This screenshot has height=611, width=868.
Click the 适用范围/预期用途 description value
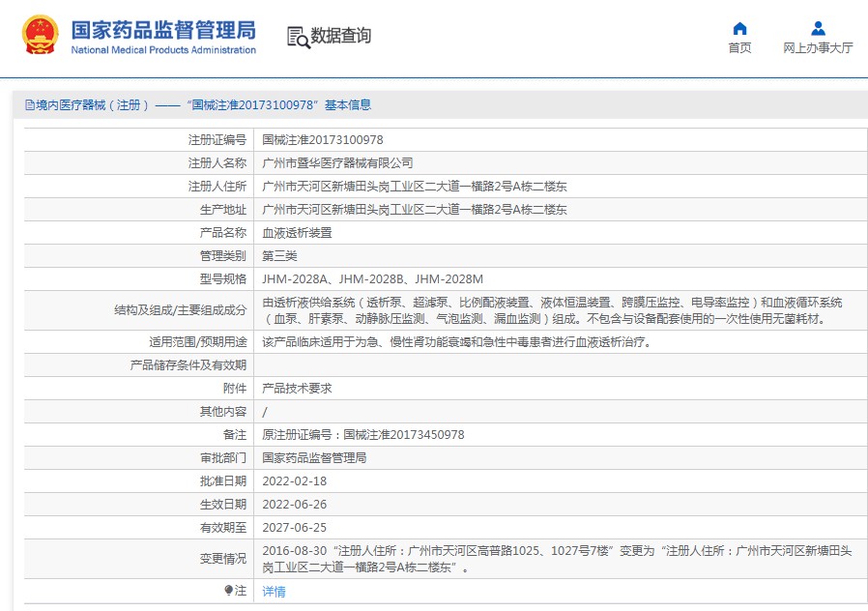[x=458, y=342]
